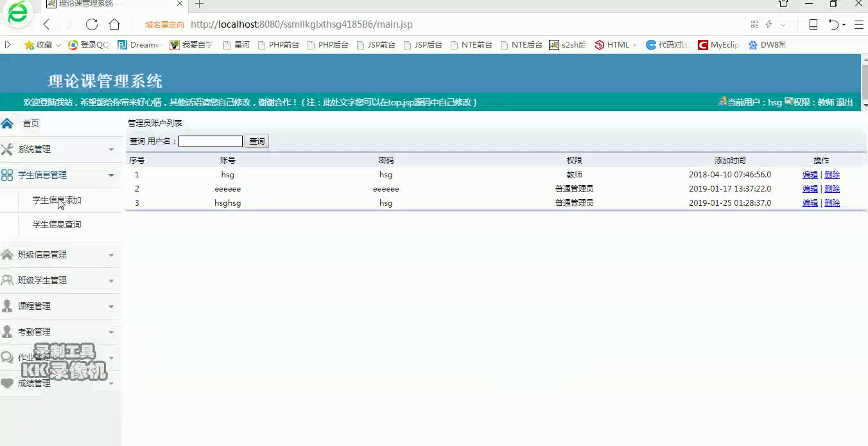The width and height of the screenshot is (868, 446).
Task: Open the PHP前台 bookmark folder
Action: [278, 45]
